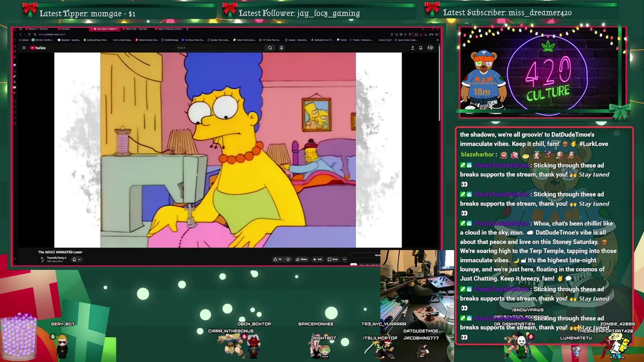Click the bear mascot with 18m timer
The height and width of the screenshot is (362, 644).
pyautogui.click(x=484, y=79)
